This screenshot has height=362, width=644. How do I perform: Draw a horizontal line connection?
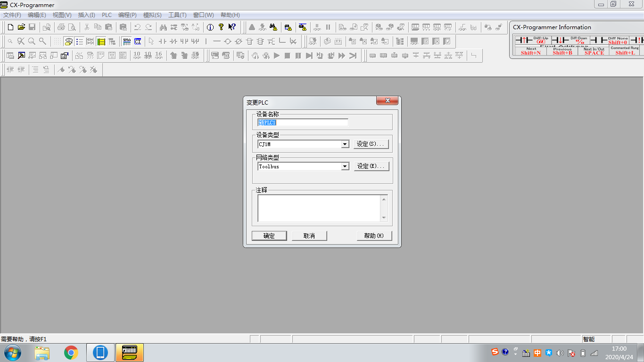(217, 41)
